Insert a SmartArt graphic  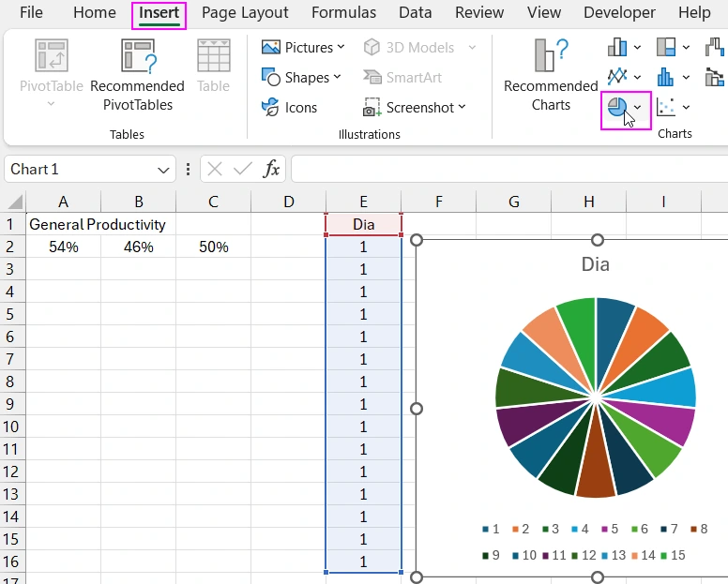click(x=402, y=78)
